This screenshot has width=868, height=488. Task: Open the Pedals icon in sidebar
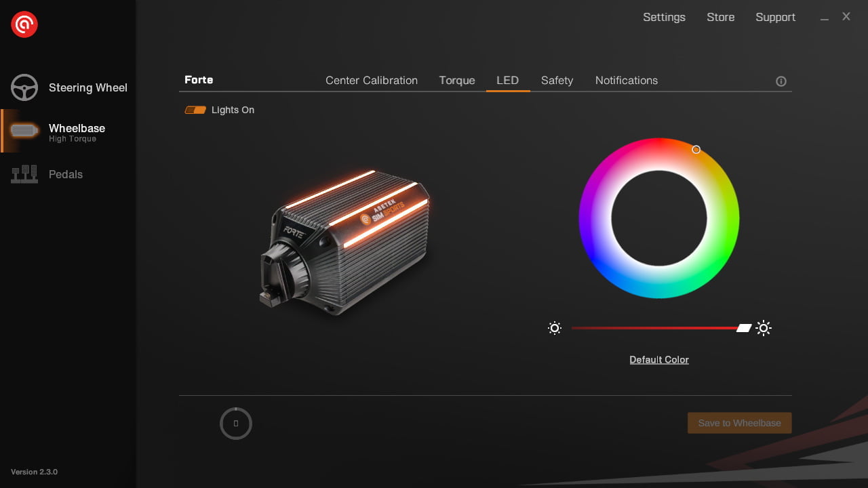coord(24,174)
